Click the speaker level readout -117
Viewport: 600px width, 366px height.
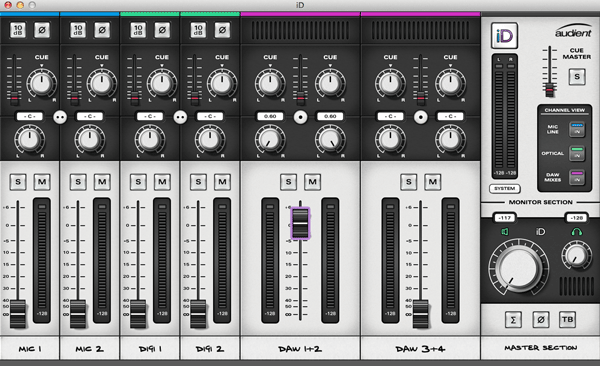[x=505, y=218]
